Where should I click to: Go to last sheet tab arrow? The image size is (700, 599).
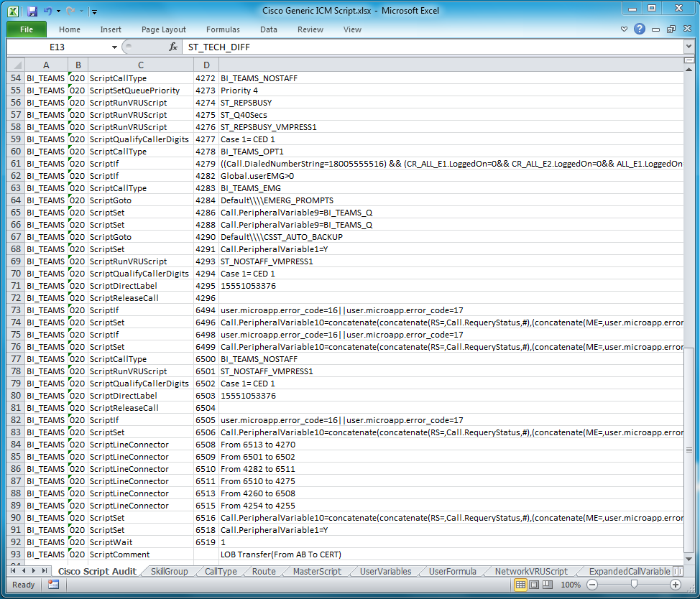coord(44,571)
